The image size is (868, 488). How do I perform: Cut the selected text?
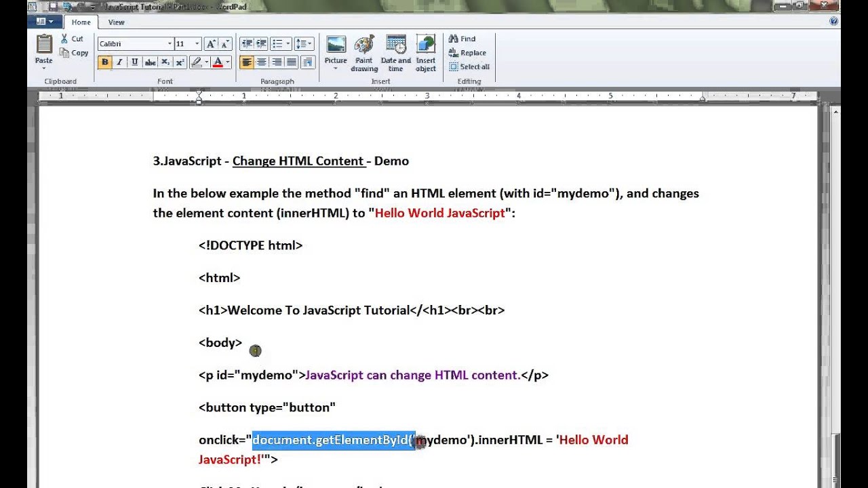coord(72,39)
